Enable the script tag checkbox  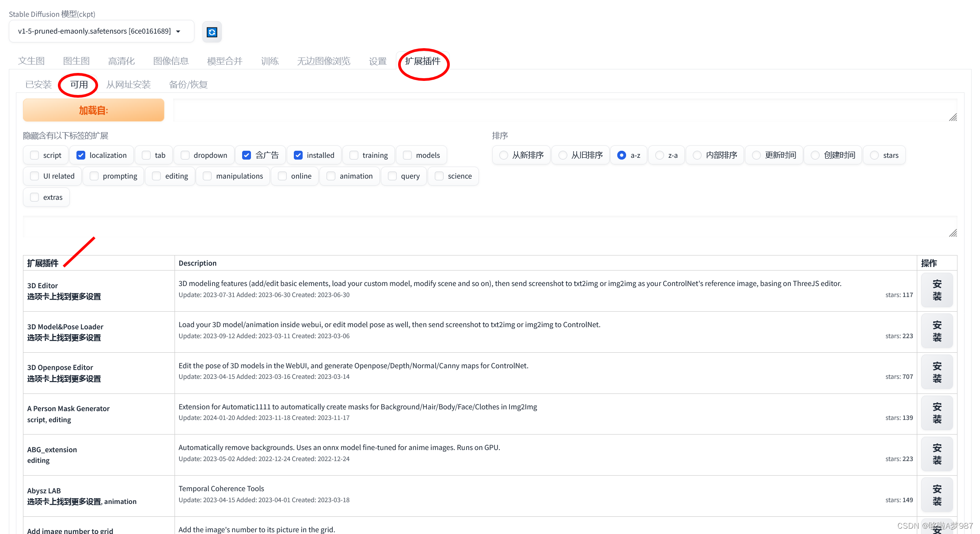click(34, 155)
